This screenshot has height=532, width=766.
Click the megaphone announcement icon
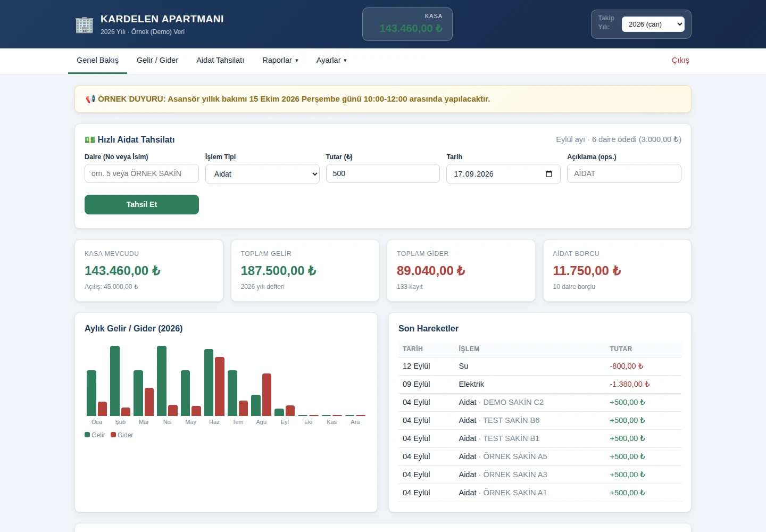90,99
